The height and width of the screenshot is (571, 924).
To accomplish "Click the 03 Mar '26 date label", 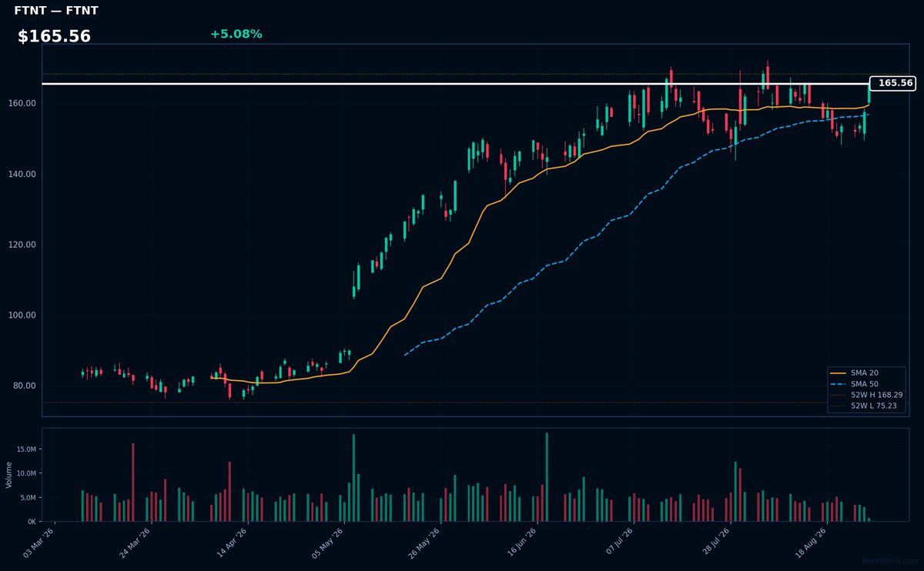I will [39, 542].
